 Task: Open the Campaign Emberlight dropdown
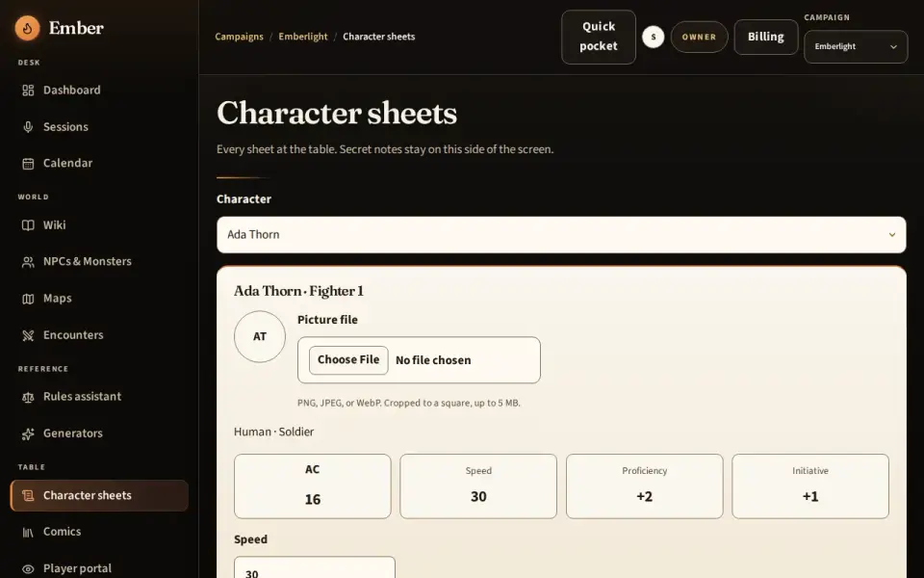(856, 46)
